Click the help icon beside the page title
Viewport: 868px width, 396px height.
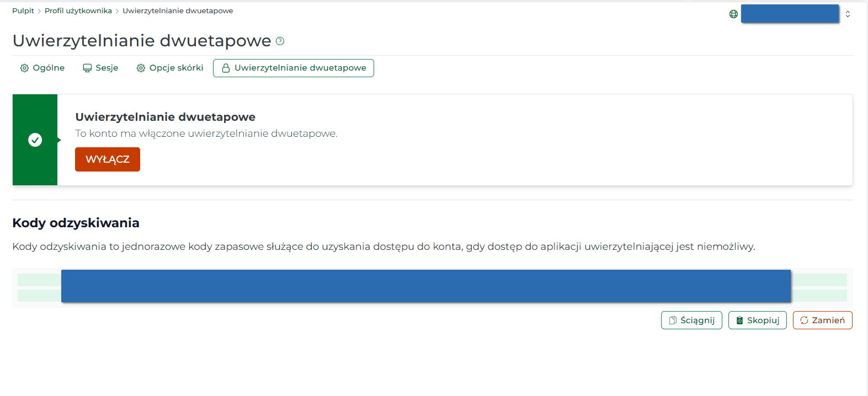[x=280, y=41]
